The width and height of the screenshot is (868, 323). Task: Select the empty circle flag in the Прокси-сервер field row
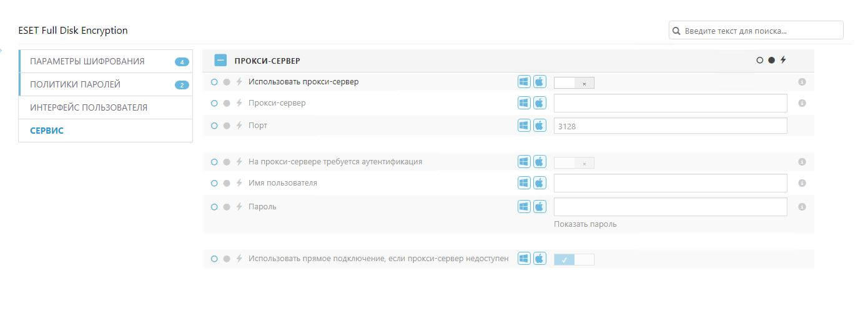tap(214, 103)
